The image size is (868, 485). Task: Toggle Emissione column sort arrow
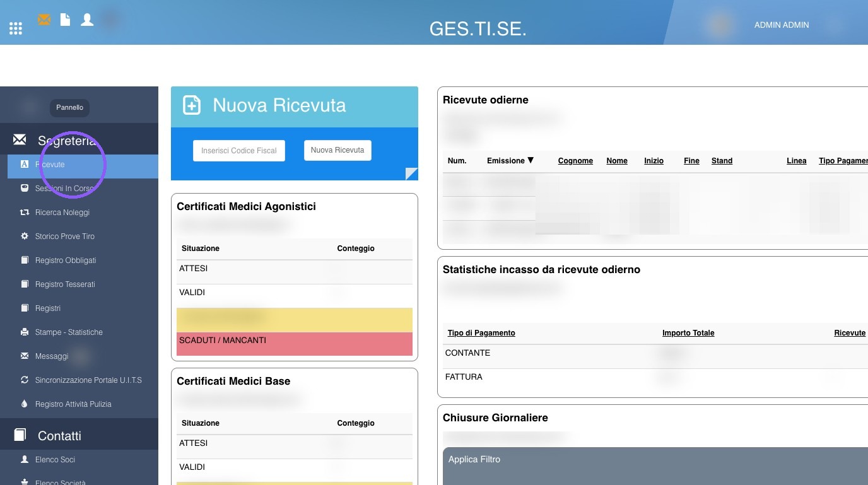click(531, 160)
